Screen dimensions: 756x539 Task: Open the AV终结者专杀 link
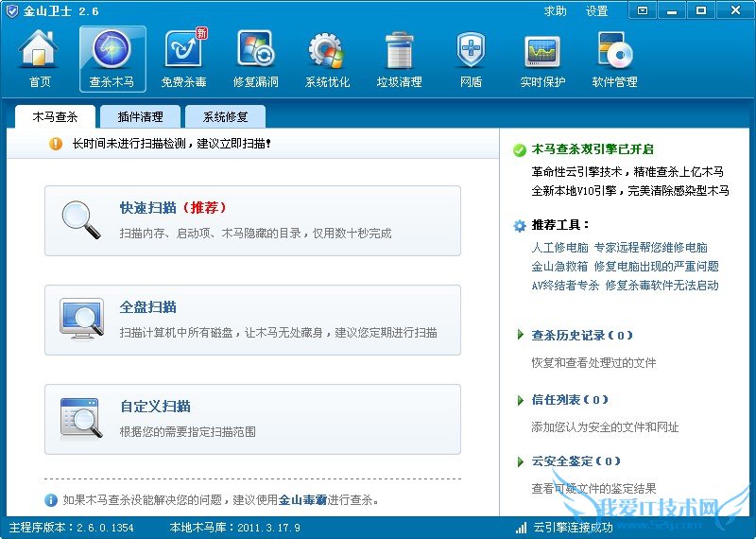(x=565, y=286)
